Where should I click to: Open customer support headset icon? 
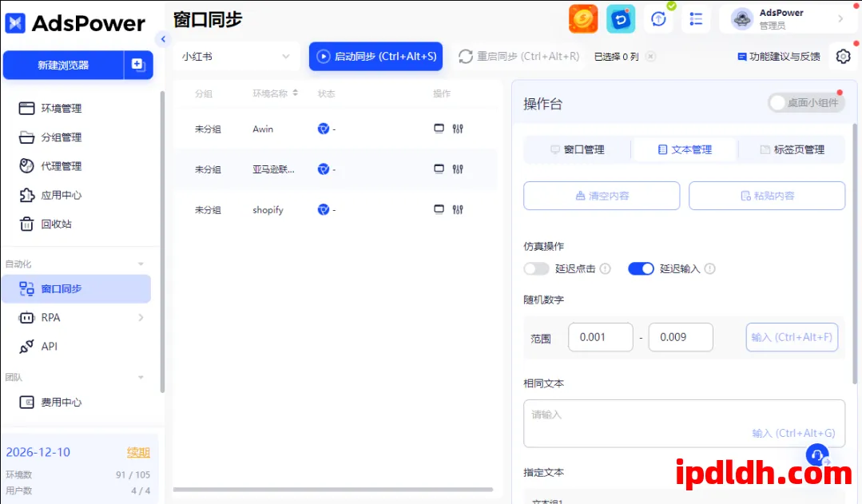click(817, 454)
